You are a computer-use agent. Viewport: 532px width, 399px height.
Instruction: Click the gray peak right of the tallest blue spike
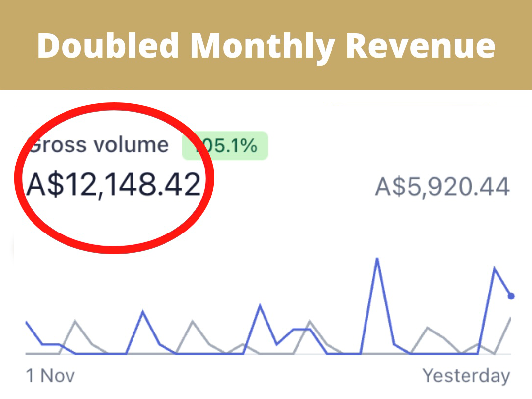pos(428,328)
